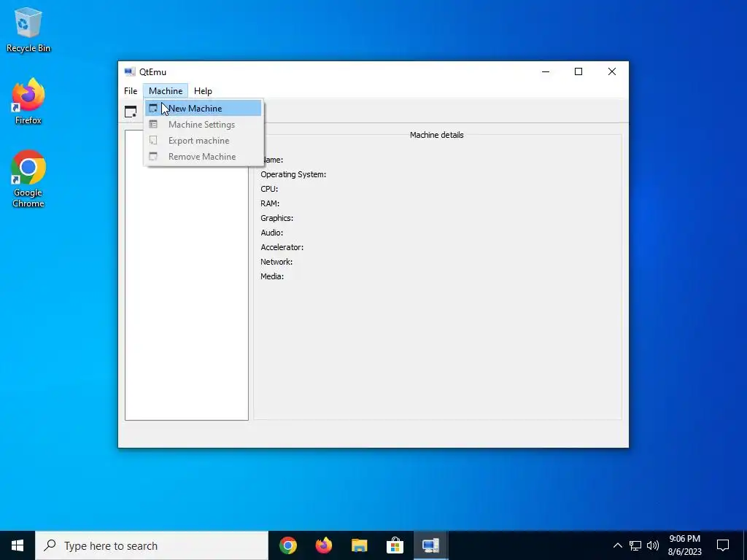Launch Chrome from the taskbar

click(288, 545)
